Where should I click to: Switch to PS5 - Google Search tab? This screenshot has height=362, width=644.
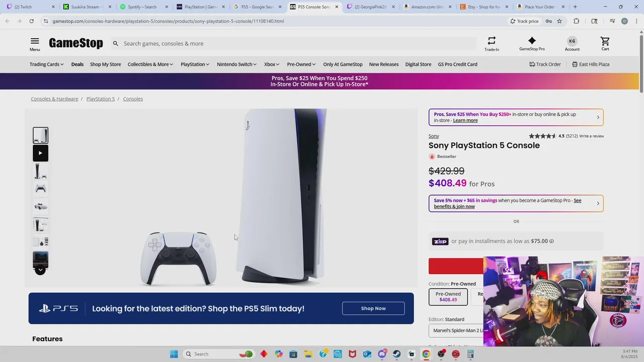point(257,7)
